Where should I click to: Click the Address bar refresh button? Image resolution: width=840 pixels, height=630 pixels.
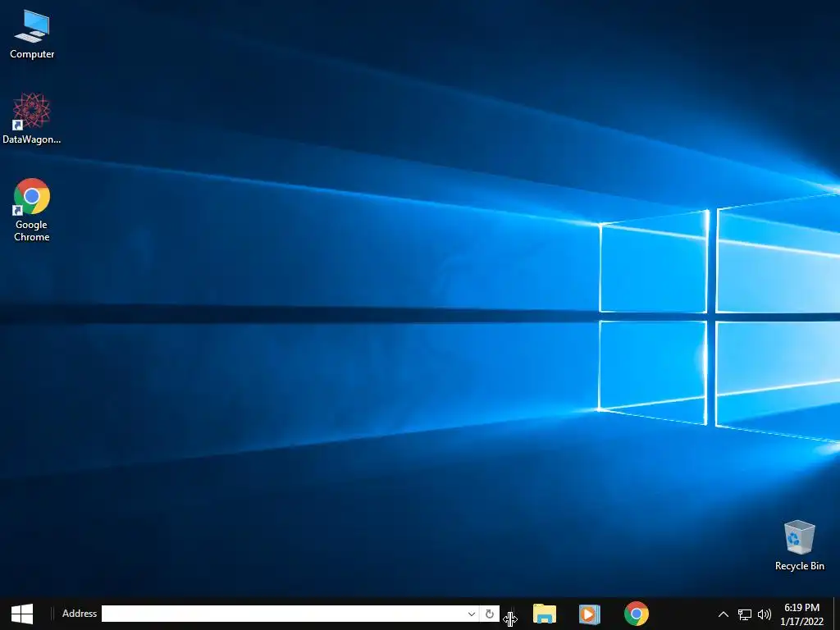coord(489,614)
